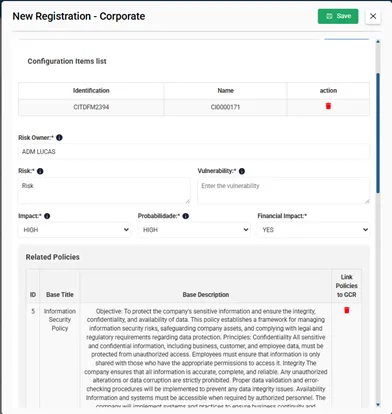Click the Related Policies heading
Screen dimensions: 392x414
[x=53, y=257]
